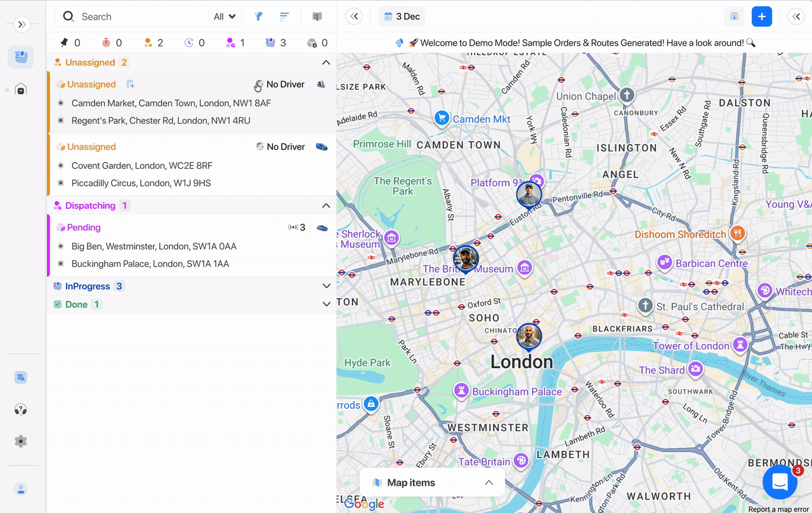Image resolution: width=812 pixels, height=513 pixels.
Task: Open the map book view icon
Action: (x=317, y=17)
